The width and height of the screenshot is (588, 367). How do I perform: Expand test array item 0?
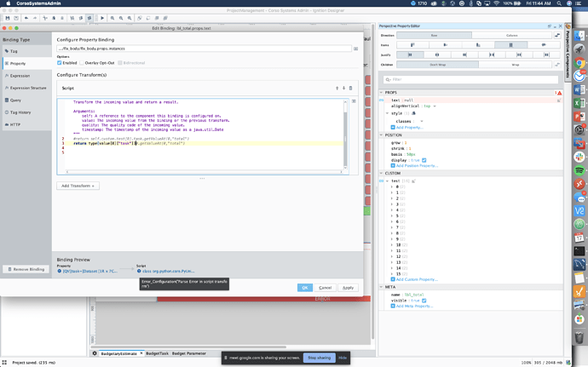(392, 186)
